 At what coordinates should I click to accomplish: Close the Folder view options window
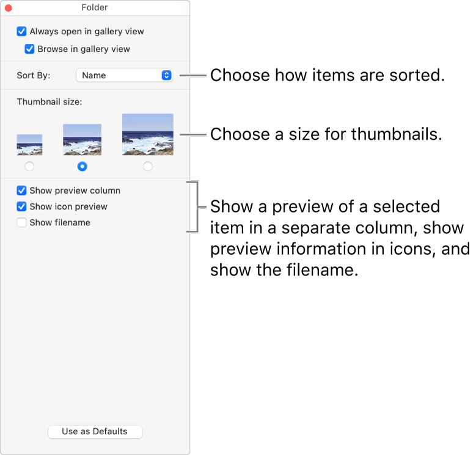[9, 8]
